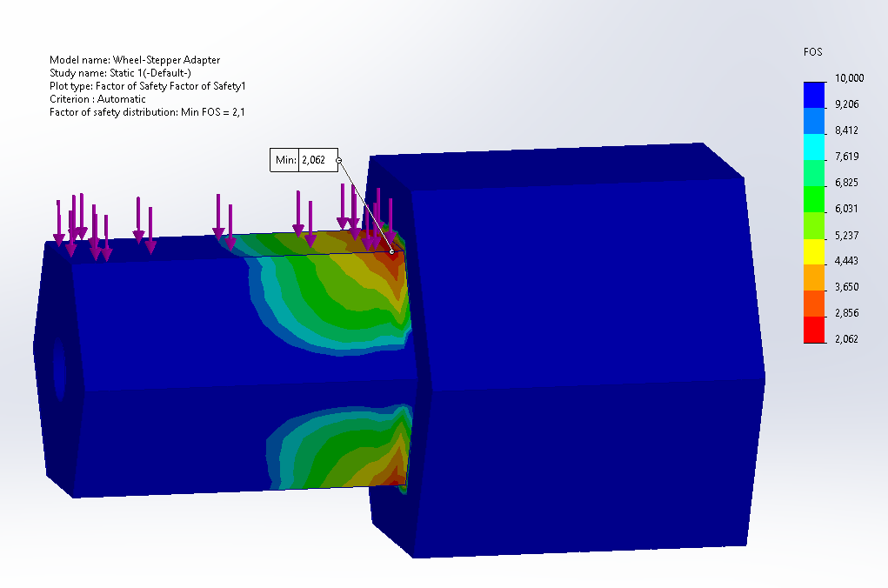Viewport: 888px width, 588px height.
Task: Click the circular hole on the hex end face
Action: [x=59, y=371]
